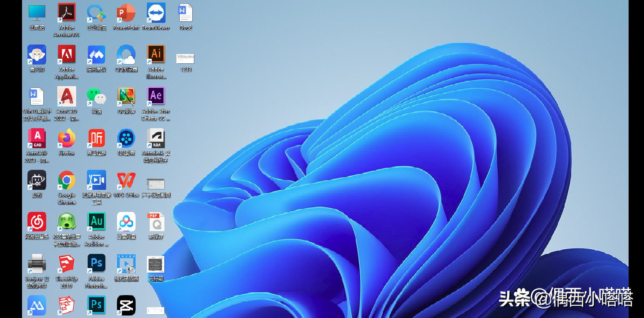Click the SketchUp 2019 icon

click(67, 263)
